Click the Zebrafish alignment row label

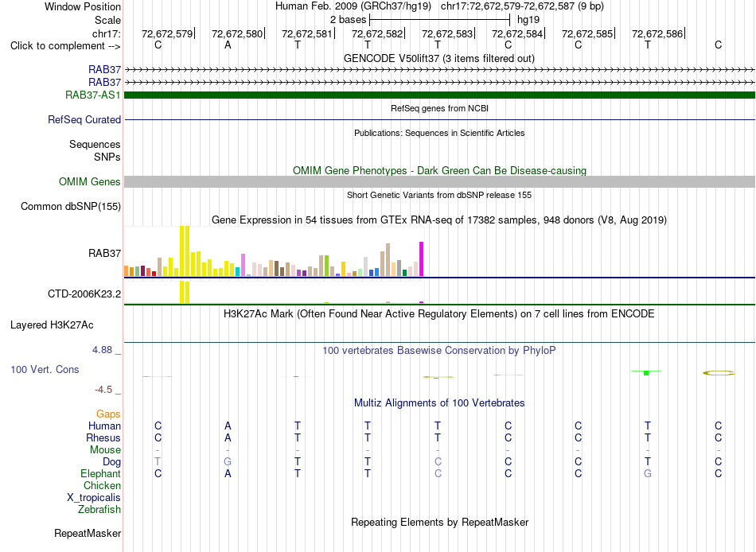click(99, 509)
